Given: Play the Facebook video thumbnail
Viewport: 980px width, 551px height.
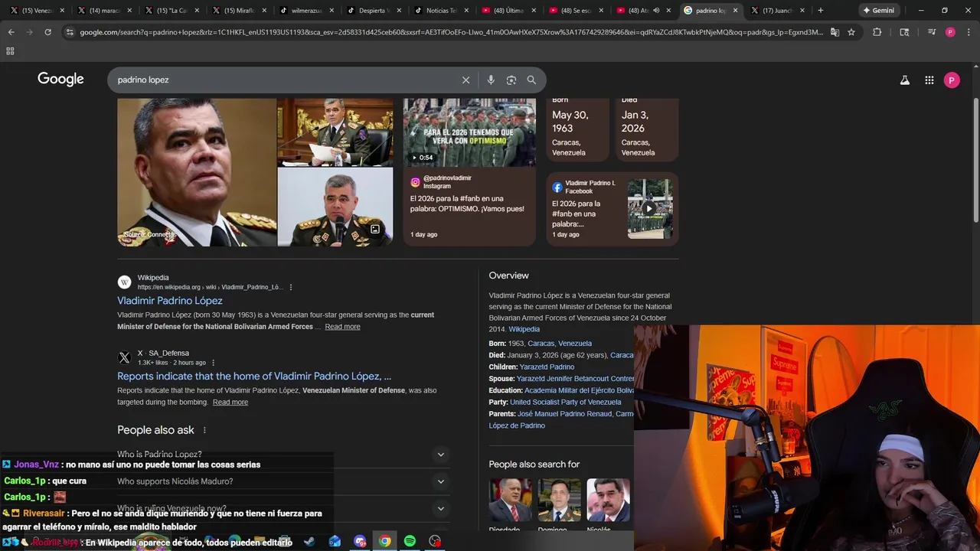Looking at the screenshot, I should (x=650, y=209).
